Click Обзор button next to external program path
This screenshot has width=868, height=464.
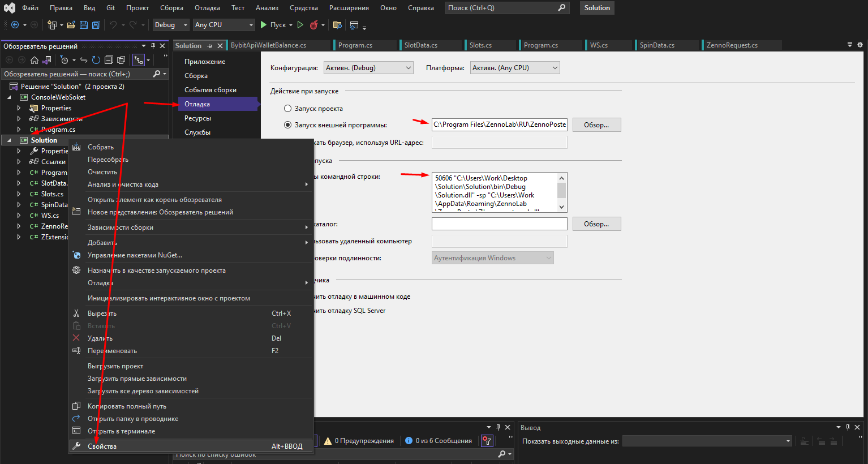(x=596, y=124)
